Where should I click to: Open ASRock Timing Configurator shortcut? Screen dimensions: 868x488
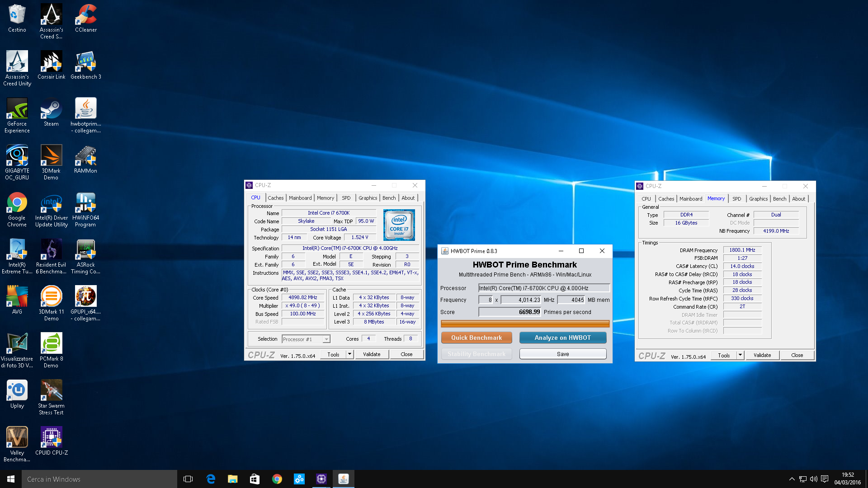click(86, 256)
